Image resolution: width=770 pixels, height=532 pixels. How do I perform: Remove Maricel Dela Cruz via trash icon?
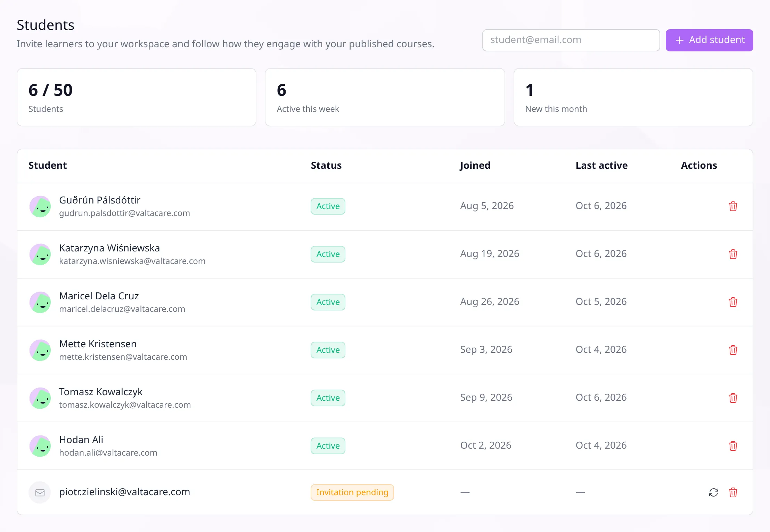[733, 302]
